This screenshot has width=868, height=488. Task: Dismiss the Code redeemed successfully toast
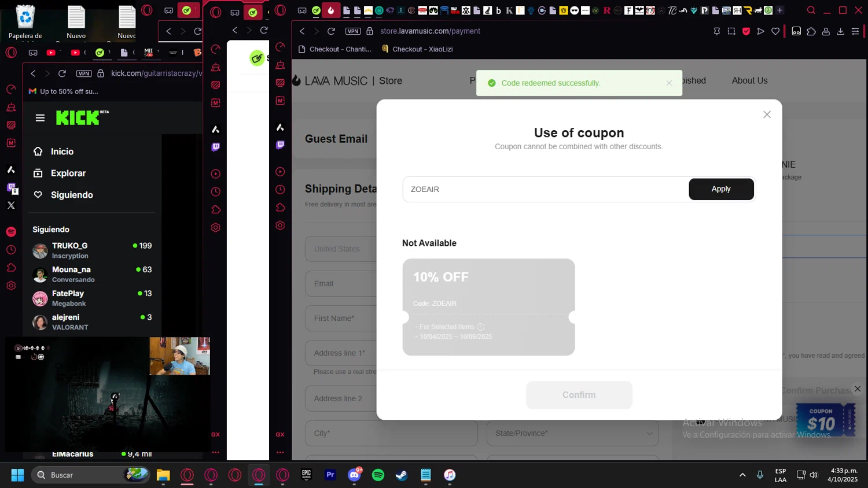click(669, 83)
